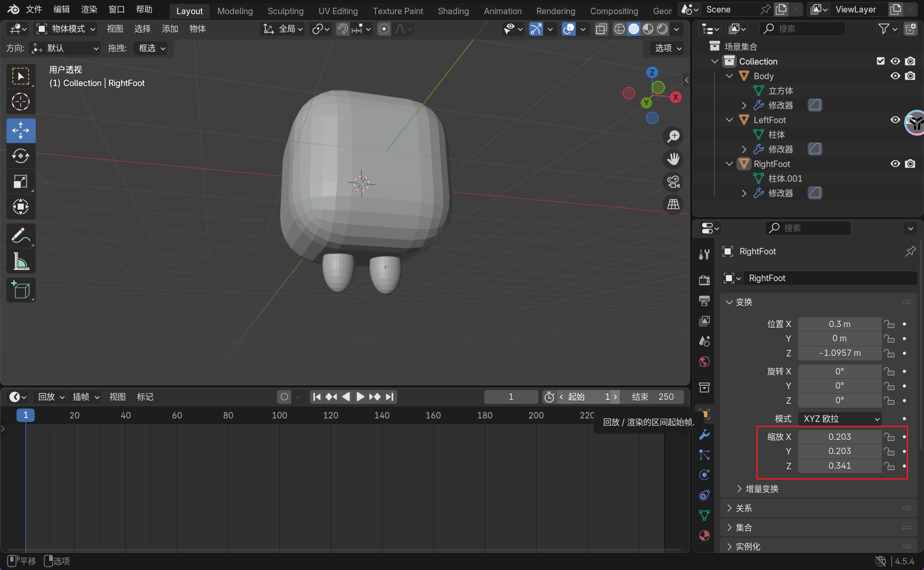
Task: Select the Scale tool in the left toolbar
Action: click(21, 182)
